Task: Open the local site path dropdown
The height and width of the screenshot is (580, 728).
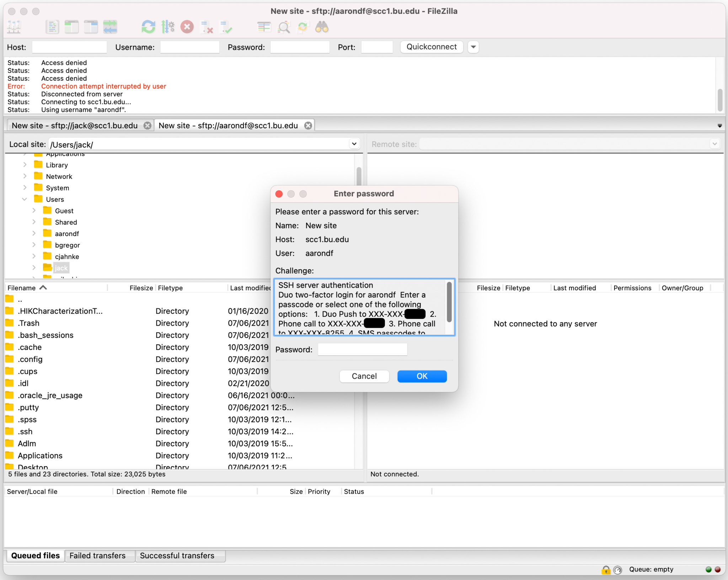Action: point(354,144)
